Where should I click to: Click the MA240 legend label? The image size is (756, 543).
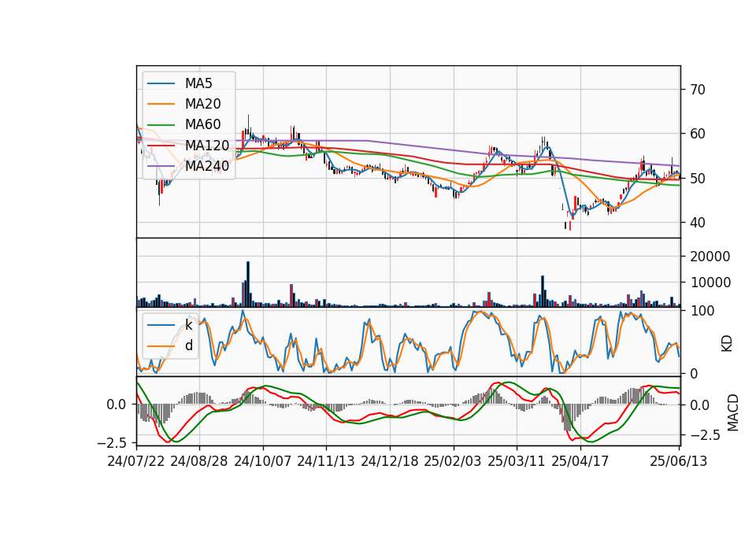pyautogui.click(x=207, y=166)
